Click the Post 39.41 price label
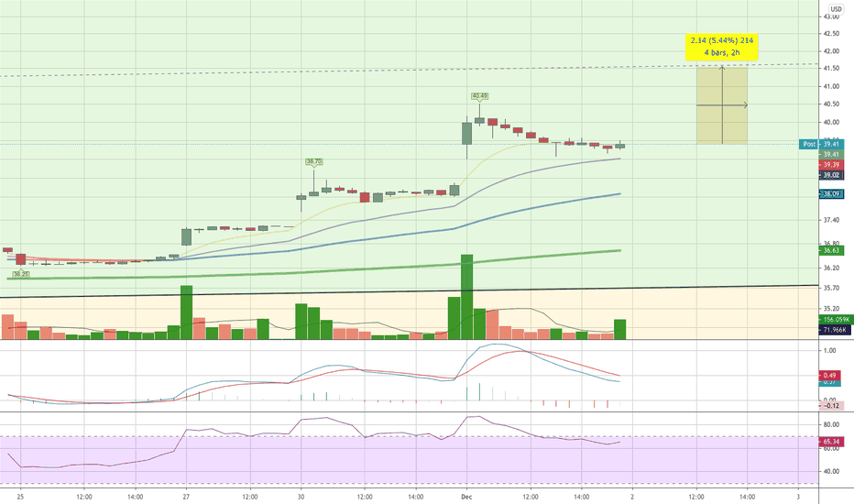 (x=821, y=144)
